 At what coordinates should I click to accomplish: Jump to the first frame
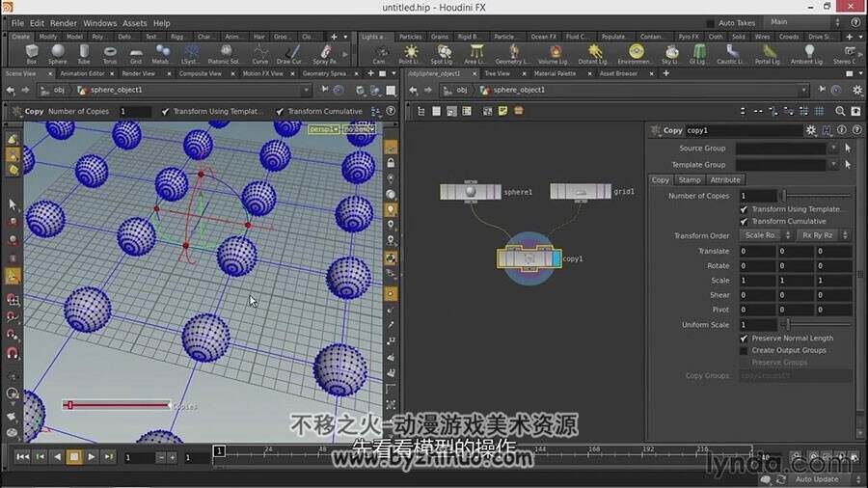(22, 457)
